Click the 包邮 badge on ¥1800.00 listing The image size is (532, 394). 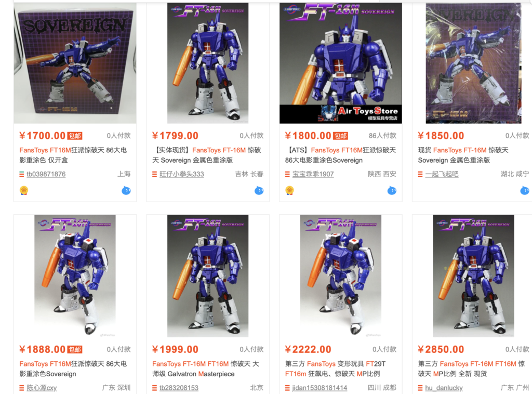341,136
